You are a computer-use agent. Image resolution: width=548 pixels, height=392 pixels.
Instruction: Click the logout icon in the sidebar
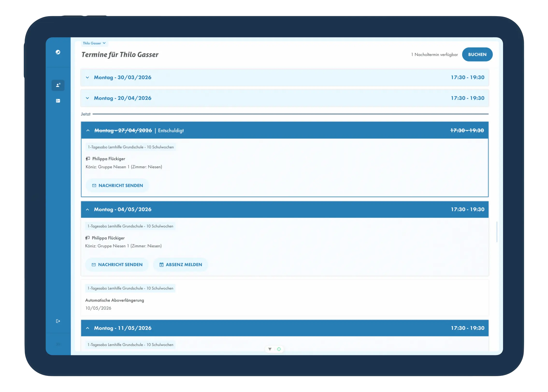coord(58,321)
